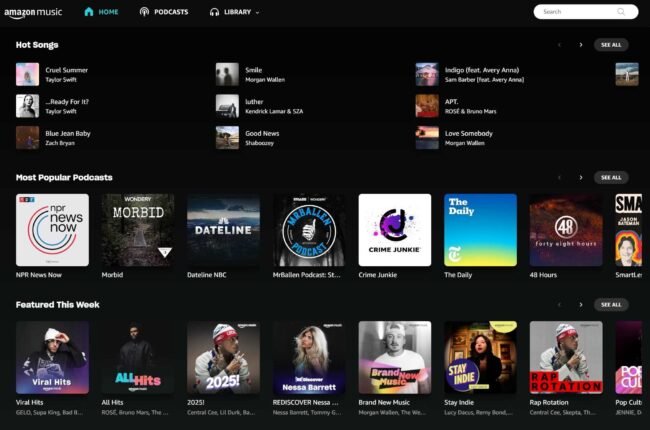The image size is (650, 430).
Task: Open ...Ready For It? album art
Action: [x=27, y=106]
